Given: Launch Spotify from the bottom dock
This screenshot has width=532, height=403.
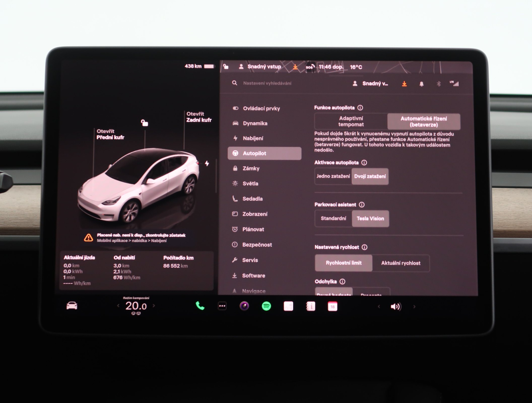Looking at the screenshot, I should click(x=266, y=306).
